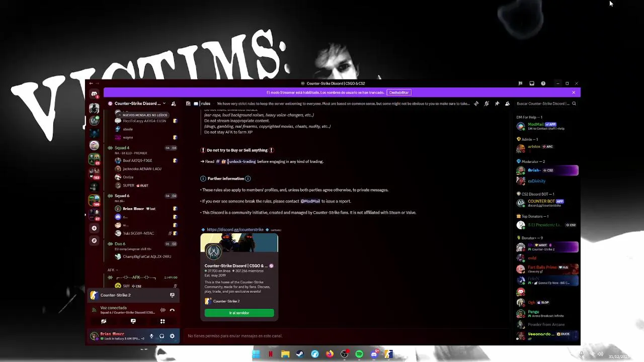The width and height of the screenshot is (644, 362).
Task: Open user settings gear icon
Action: click(x=172, y=336)
